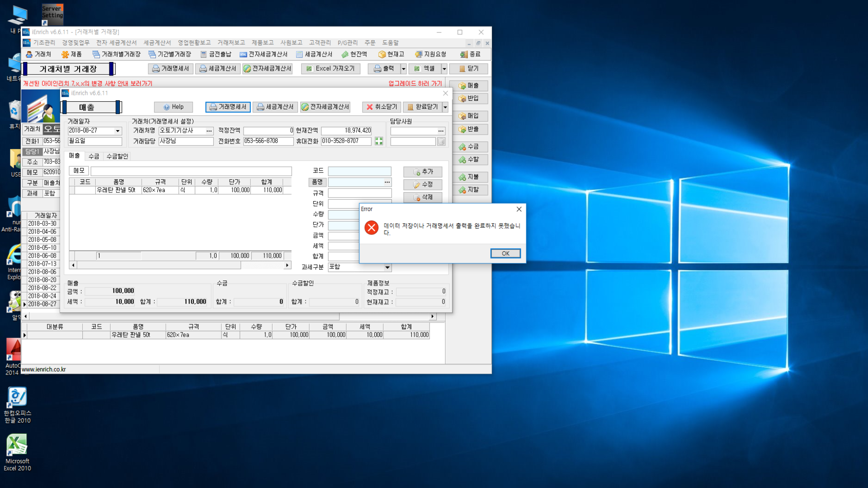868x488 pixels.
Task: Expand the 거래일자 date dropdown
Action: pyautogui.click(x=118, y=131)
